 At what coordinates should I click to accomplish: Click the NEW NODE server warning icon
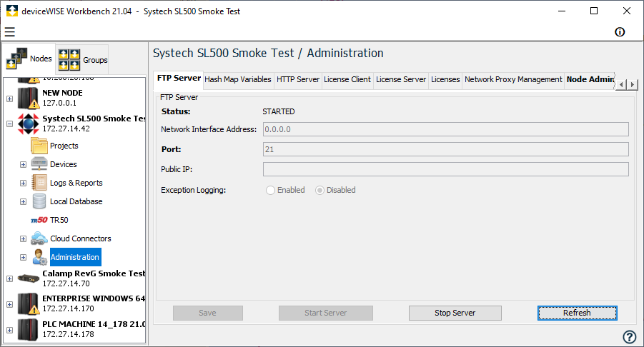click(29, 98)
